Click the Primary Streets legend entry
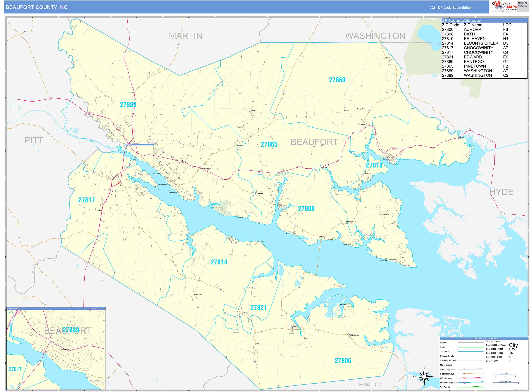Viewport: 532px width, 392px height. coord(462,356)
